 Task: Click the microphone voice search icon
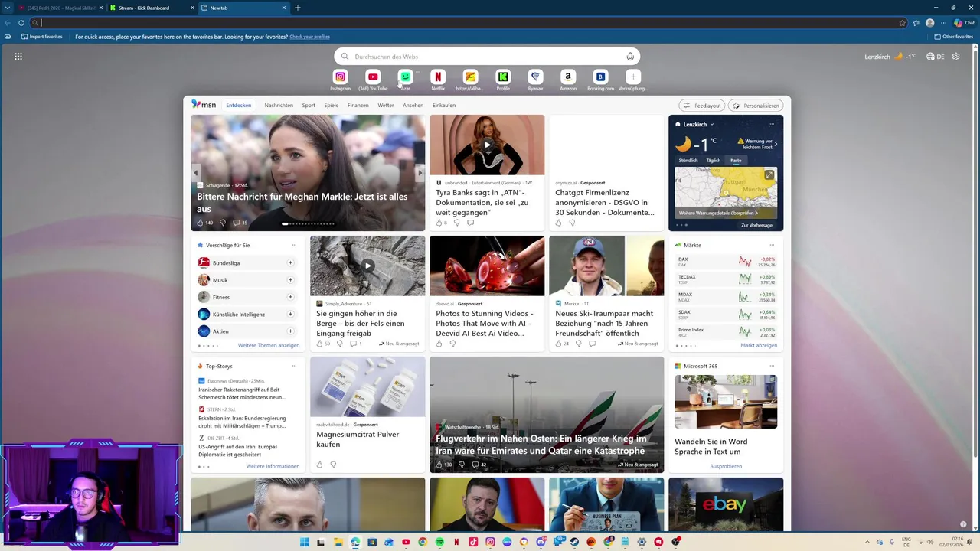pos(630,56)
